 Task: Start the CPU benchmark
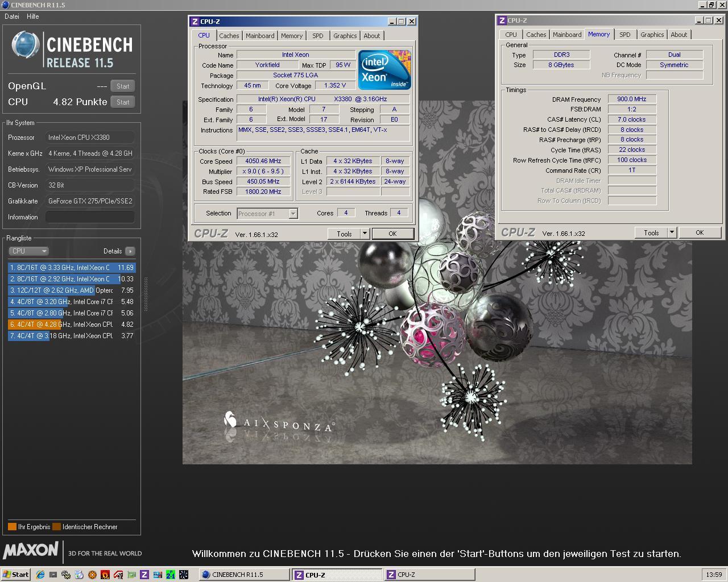tap(123, 102)
